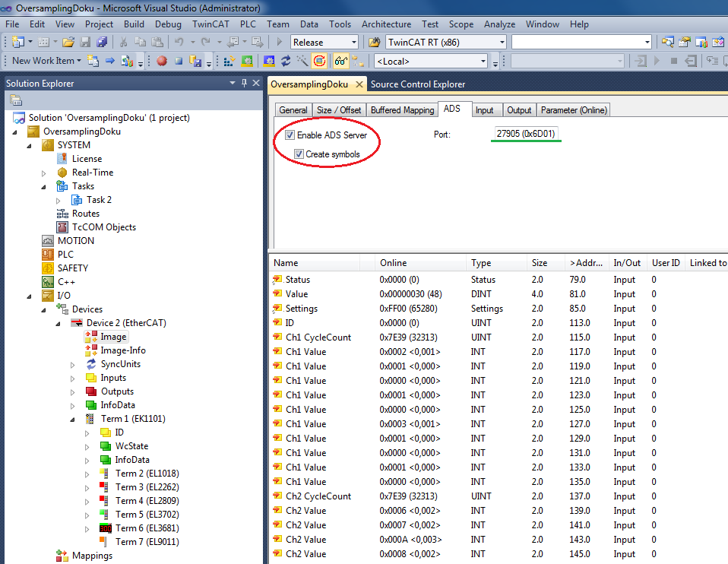Screen dimensions: 728x564
Task: Open the TwinCAT menu
Action: coord(212,24)
